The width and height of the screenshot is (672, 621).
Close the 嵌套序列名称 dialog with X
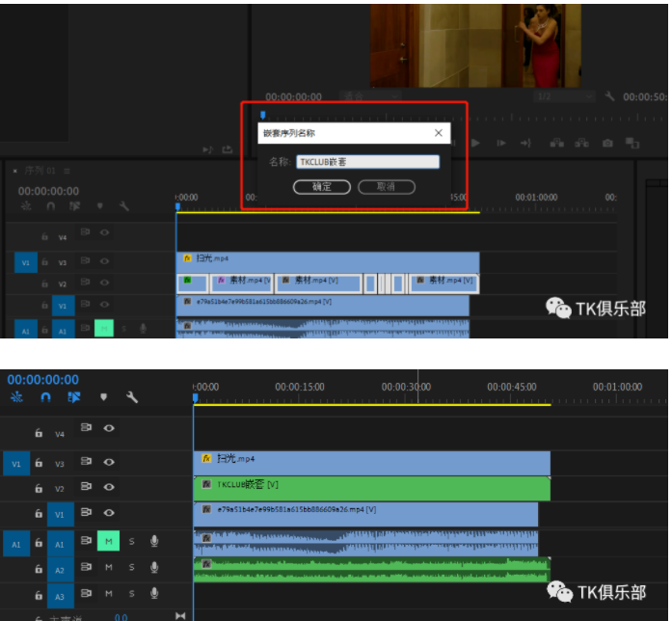(439, 133)
